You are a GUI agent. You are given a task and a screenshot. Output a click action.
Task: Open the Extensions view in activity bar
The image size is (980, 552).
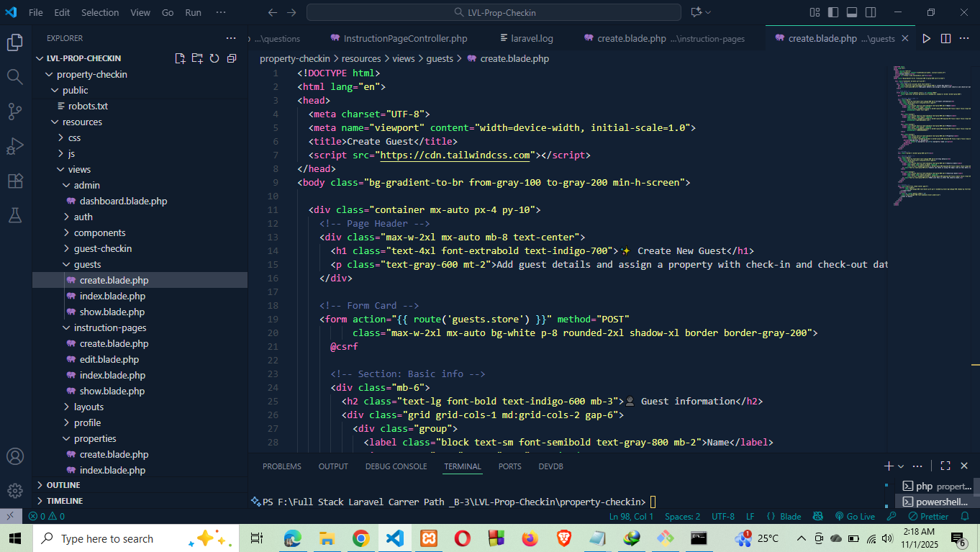coord(15,181)
